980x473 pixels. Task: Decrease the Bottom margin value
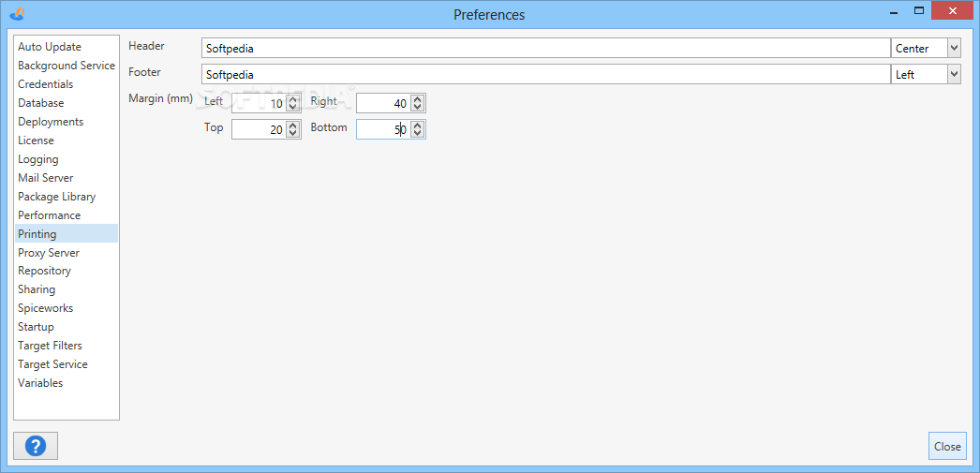coord(418,134)
